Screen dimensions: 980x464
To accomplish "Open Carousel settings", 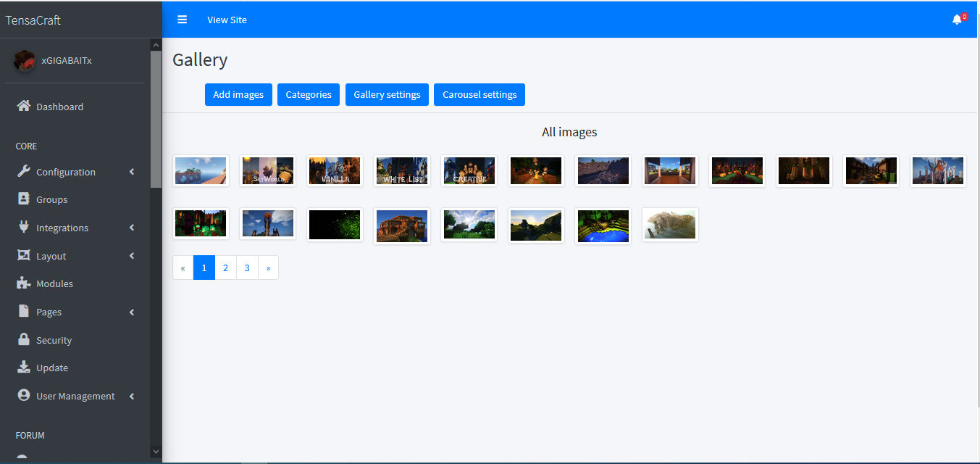I will click(x=479, y=94).
